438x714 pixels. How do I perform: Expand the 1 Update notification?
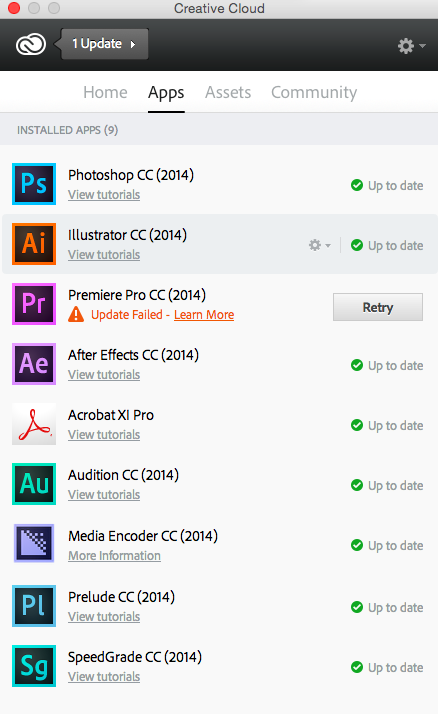tap(104, 44)
